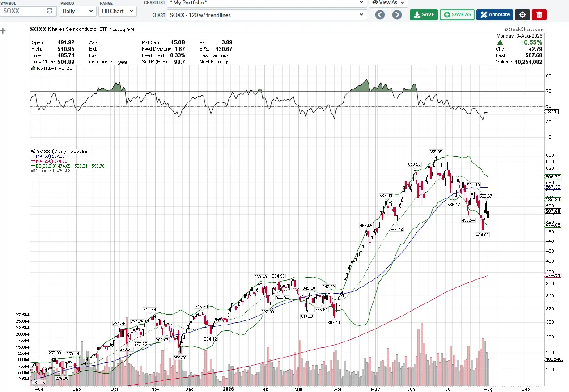The height and width of the screenshot is (392, 569).
Task: Click the Optionable yes value
Action: tap(123, 62)
